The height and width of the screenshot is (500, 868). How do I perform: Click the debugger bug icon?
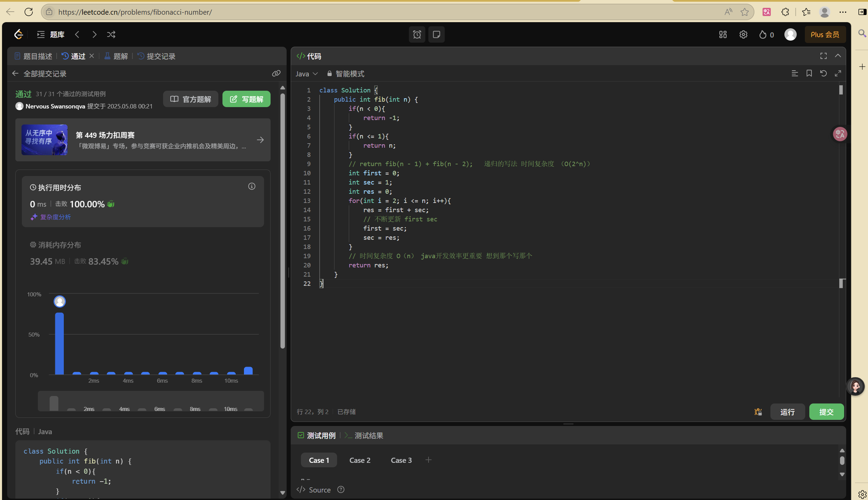pyautogui.click(x=758, y=411)
